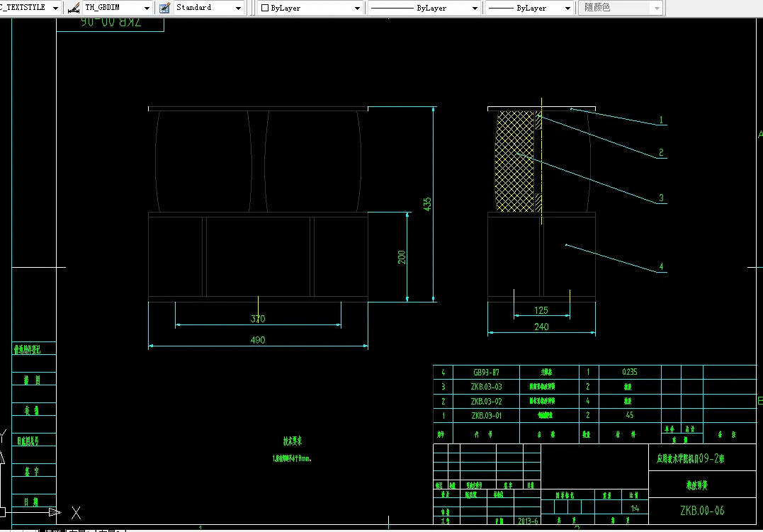The width and height of the screenshot is (763, 532).
Task: Click the UCS X axis label
Action: (x=76, y=513)
